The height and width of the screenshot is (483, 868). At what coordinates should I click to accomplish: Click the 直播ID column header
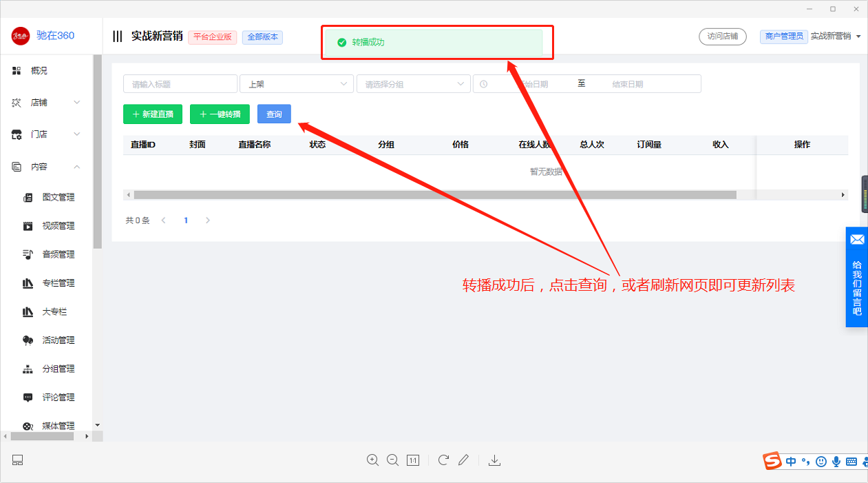tap(143, 145)
